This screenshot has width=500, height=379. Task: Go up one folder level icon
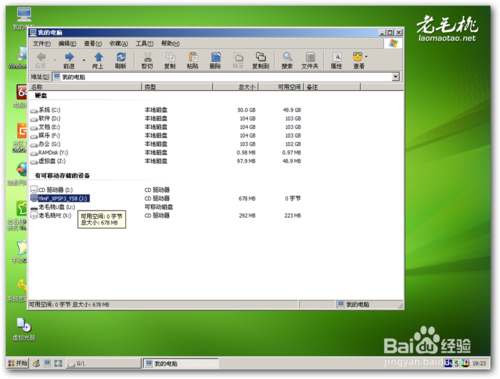pos(98,57)
